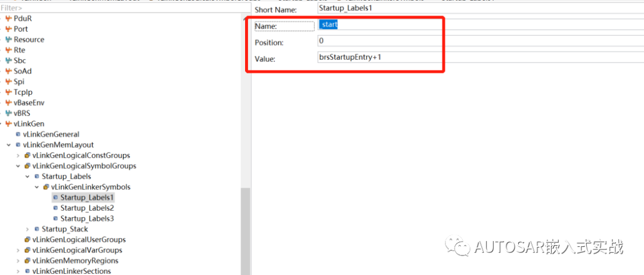Viewport: 644px width, 275px height.
Task: Select the vLinkGenLinkerSections item
Action: (x=72, y=271)
